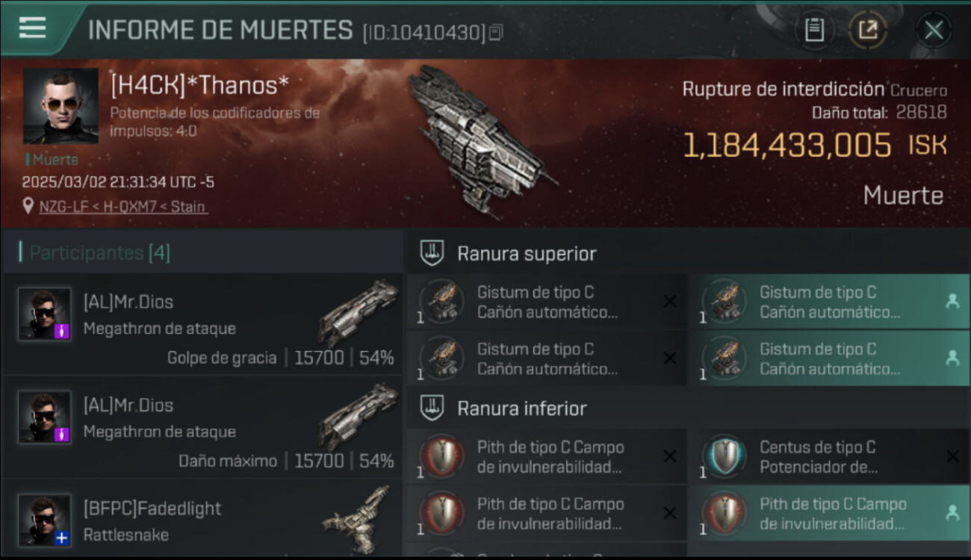The image size is (971, 560).
Task: Open Thanos pilot portrait
Action: [x=61, y=106]
